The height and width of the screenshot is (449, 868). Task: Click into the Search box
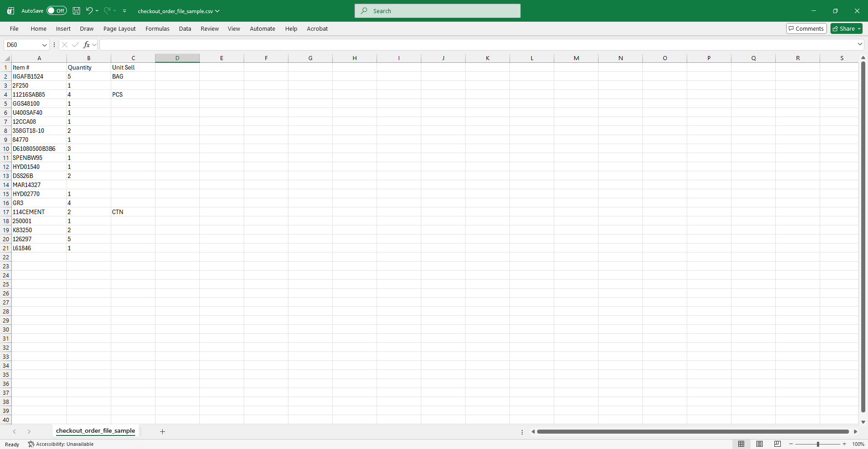[438, 11]
